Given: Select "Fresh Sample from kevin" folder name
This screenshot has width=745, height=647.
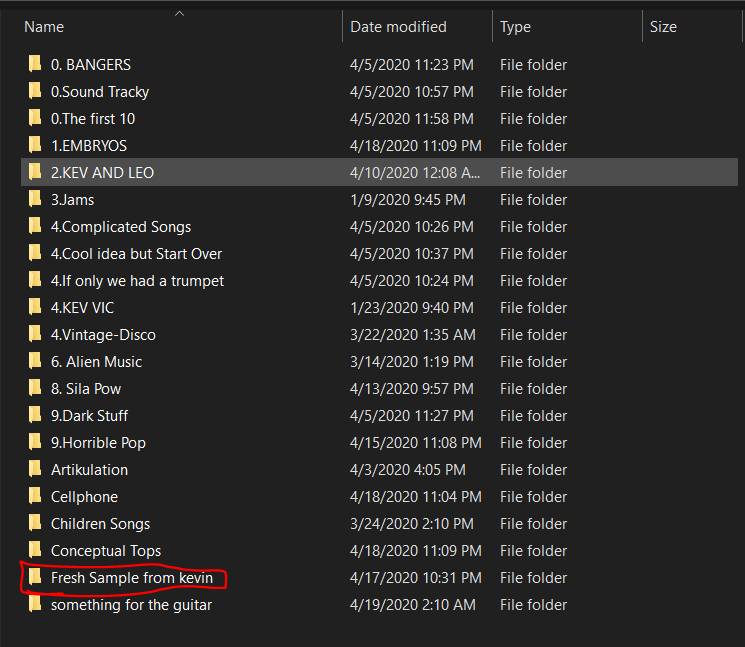Looking at the screenshot, I should tap(132, 578).
